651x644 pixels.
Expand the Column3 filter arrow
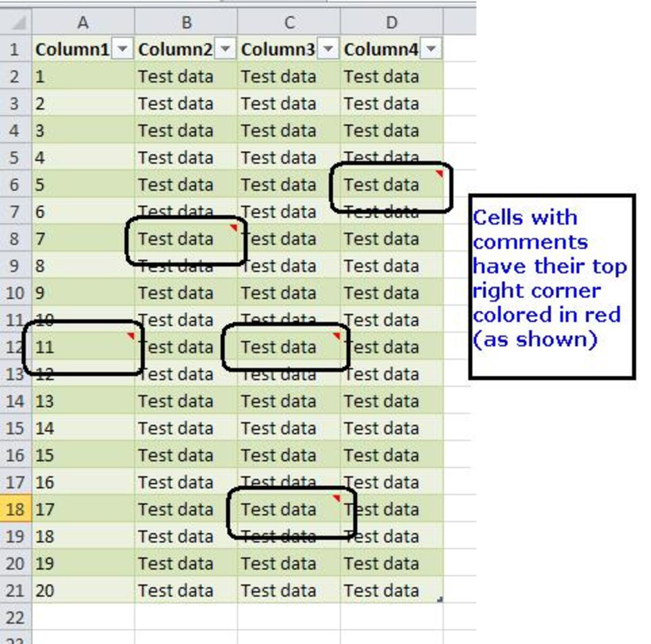tap(328, 49)
